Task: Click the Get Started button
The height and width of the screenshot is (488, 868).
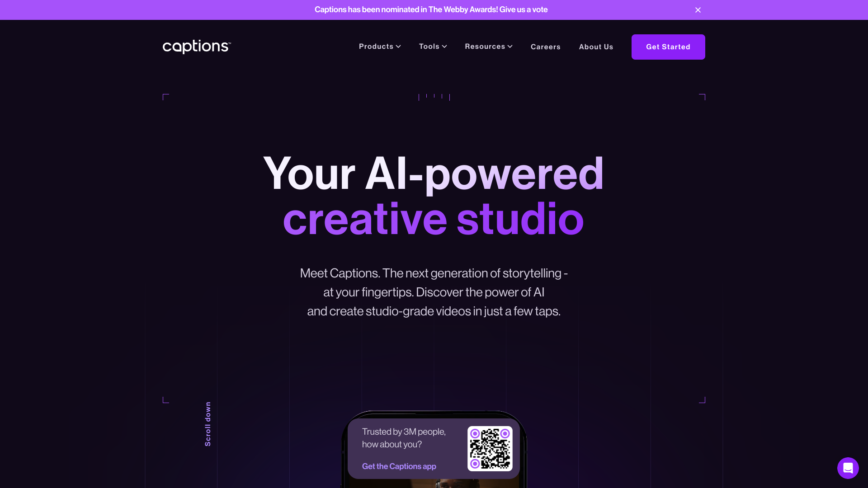Action: 668,47
